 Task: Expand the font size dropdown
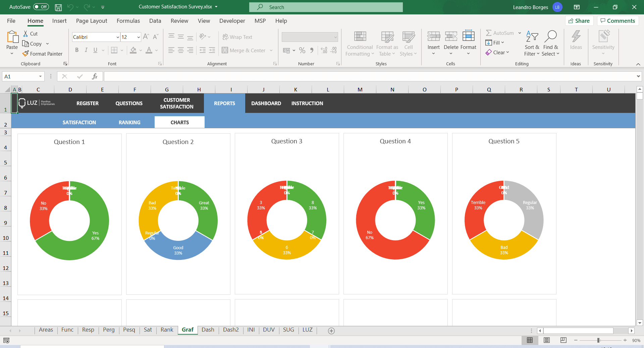click(138, 37)
